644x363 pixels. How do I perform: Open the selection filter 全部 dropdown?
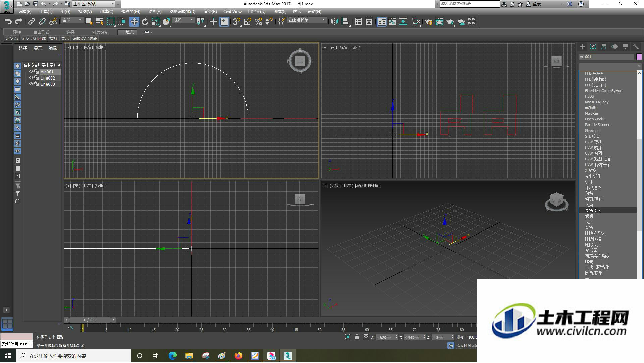tap(72, 20)
